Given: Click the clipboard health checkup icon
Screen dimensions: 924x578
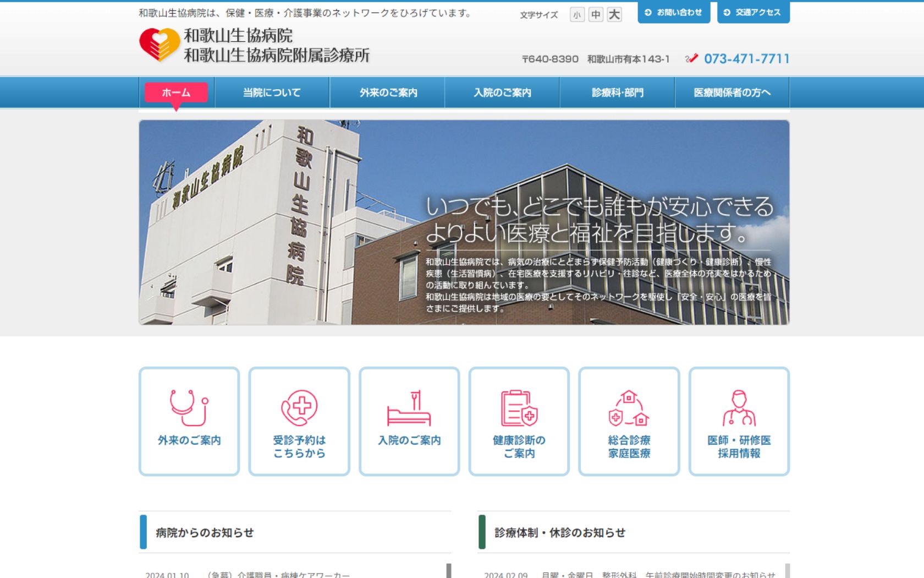Looking at the screenshot, I should tap(519, 408).
